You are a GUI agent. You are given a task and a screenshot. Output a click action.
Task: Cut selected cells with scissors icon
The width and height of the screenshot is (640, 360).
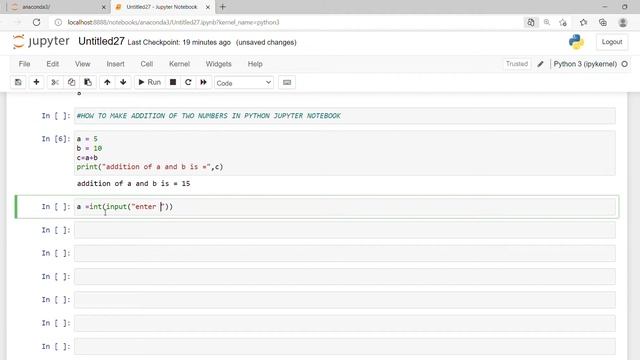pyautogui.click(x=55, y=82)
